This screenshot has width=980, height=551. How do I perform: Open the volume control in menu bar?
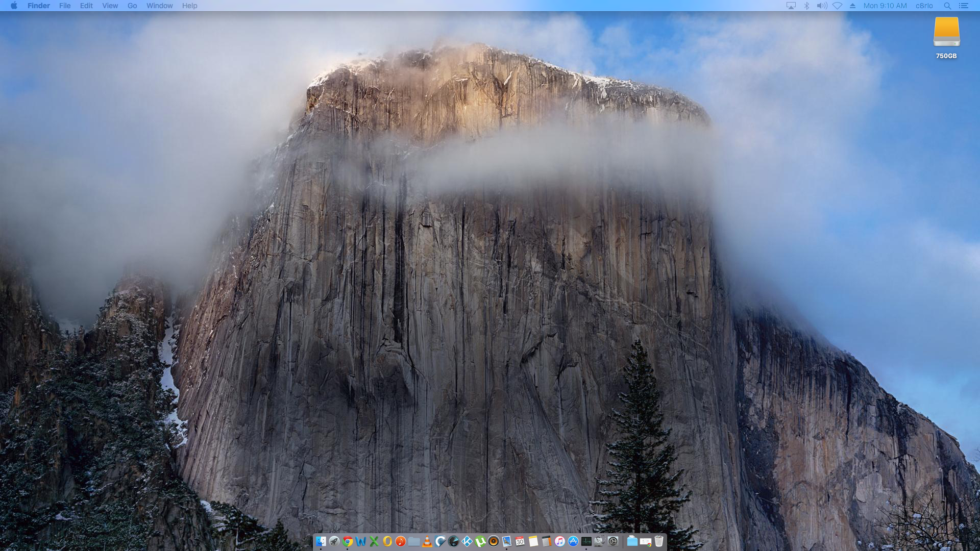point(822,6)
